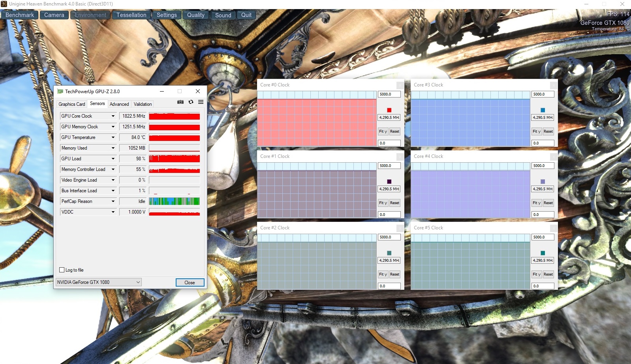This screenshot has width=631, height=364.
Task: Click the 5000.0 max field for Core #3
Action: (x=543, y=94)
